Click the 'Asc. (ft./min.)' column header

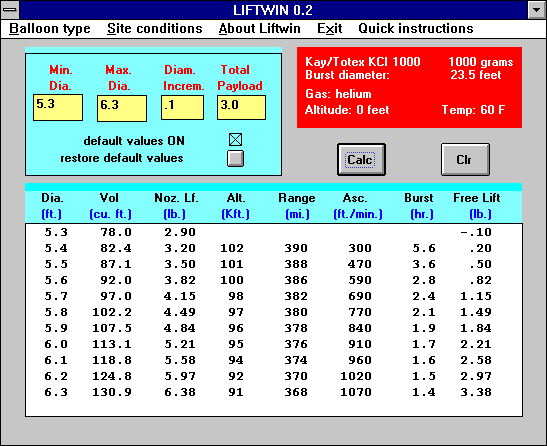[357, 206]
